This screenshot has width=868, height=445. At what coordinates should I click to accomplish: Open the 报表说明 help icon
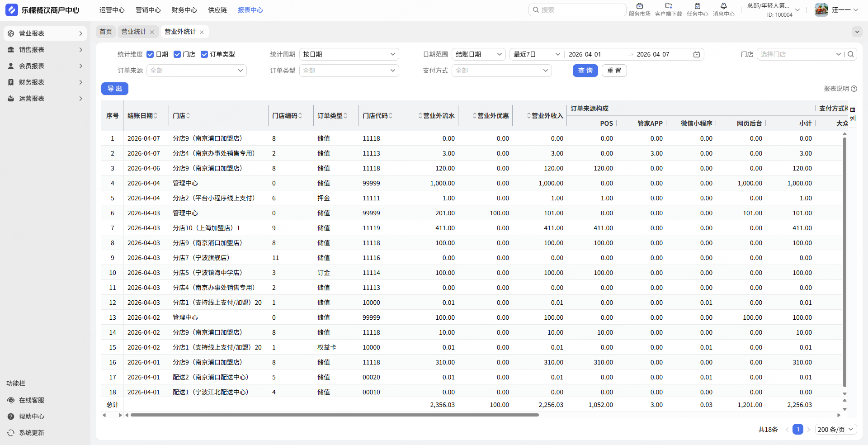tap(854, 89)
